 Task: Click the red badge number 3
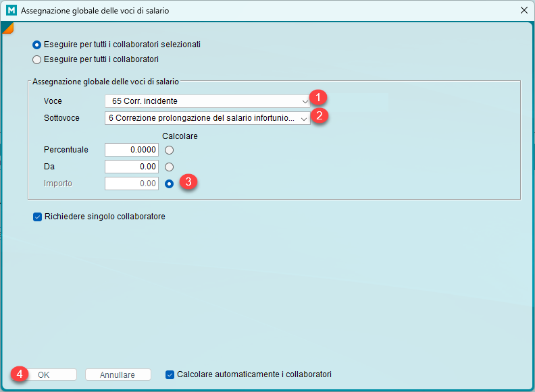click(x=189, y=182)
